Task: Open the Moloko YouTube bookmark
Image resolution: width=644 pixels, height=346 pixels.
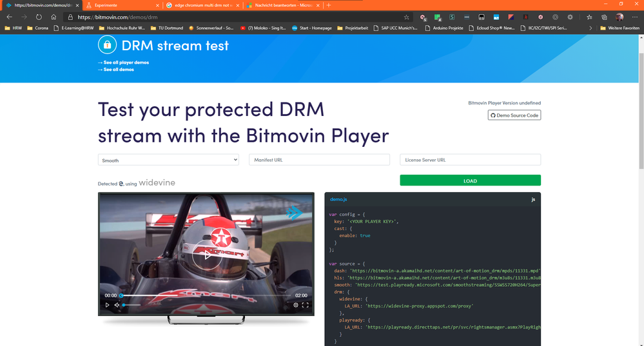Action: pos(263,28)
